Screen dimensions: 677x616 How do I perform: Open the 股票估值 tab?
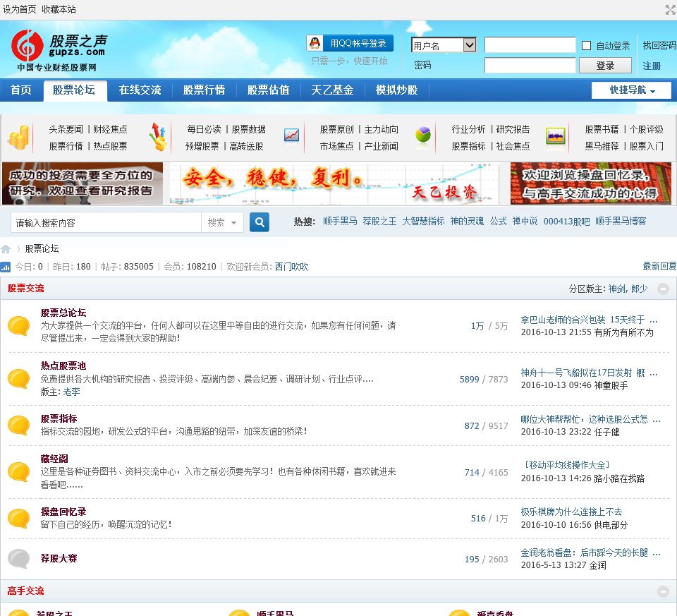[x=268, y=90]
